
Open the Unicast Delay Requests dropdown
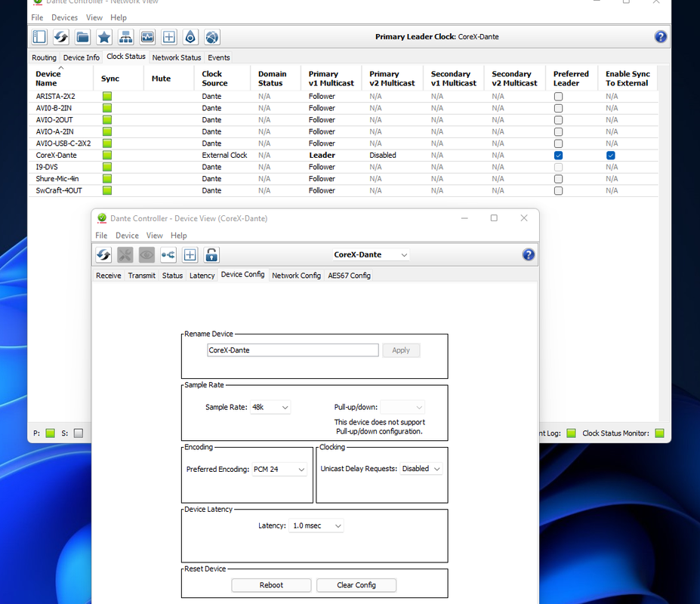coord(421,469)
